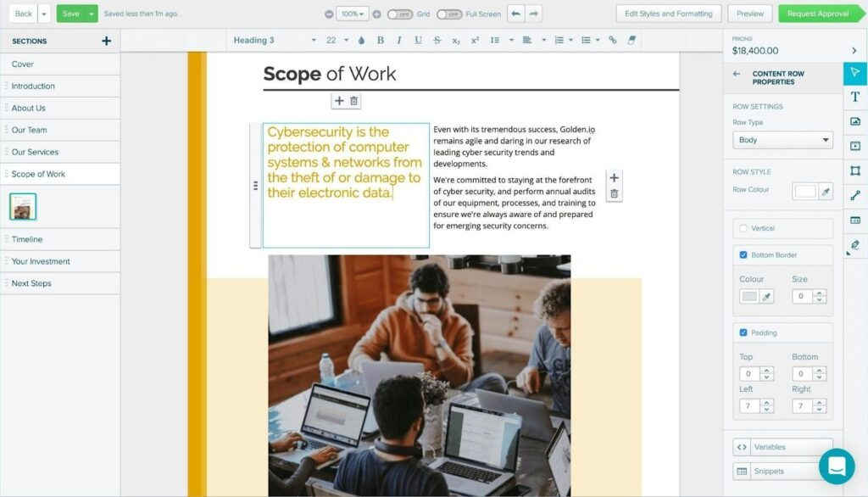Open the 100% zoom dropdown
The image size is (868, 497).
click(352, 14)
